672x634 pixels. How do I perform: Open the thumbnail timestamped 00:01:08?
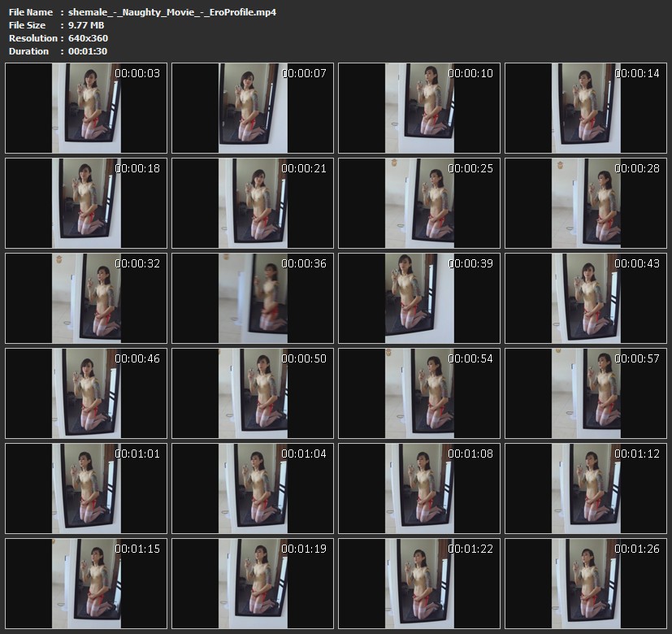tap(419, 488)
